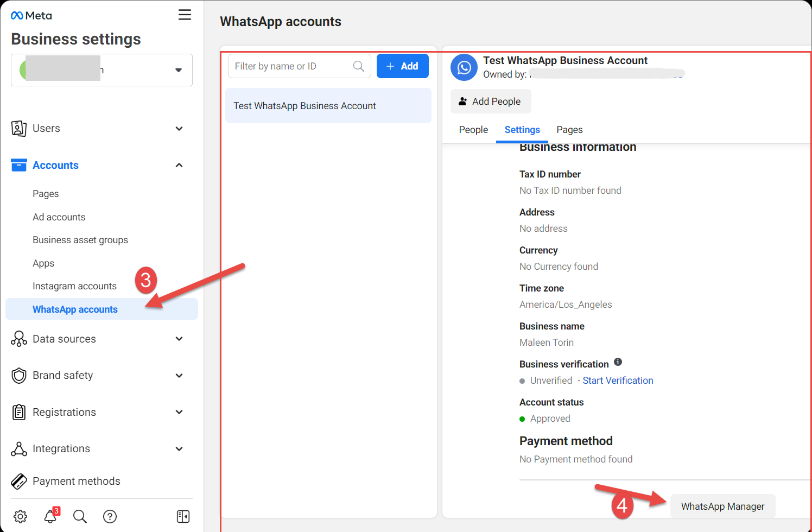The height and width of the screenshot is (532, 812).
Task: Click the Start Verification link
Action: 618,381
